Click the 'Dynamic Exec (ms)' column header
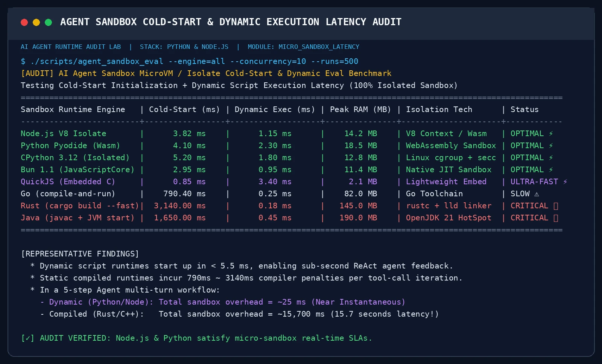This screenshot has height=364, width=602. pos(275,109)
